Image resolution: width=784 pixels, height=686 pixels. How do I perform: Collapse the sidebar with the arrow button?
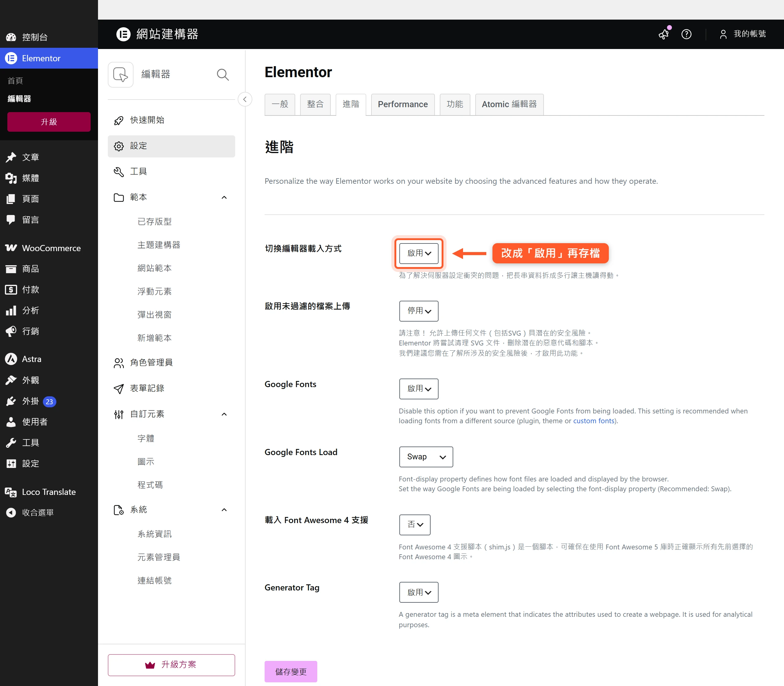(245, 99)
